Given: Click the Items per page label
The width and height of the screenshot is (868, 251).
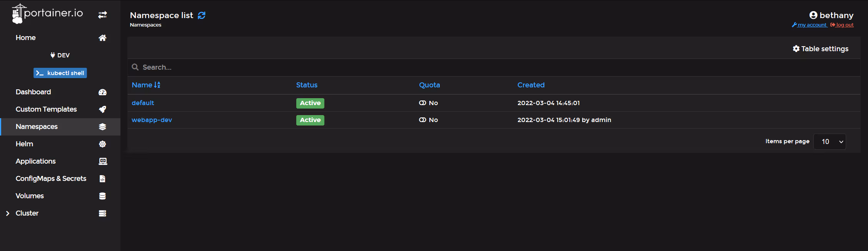Looking at the screenshot, I should (x=787, y=141).
